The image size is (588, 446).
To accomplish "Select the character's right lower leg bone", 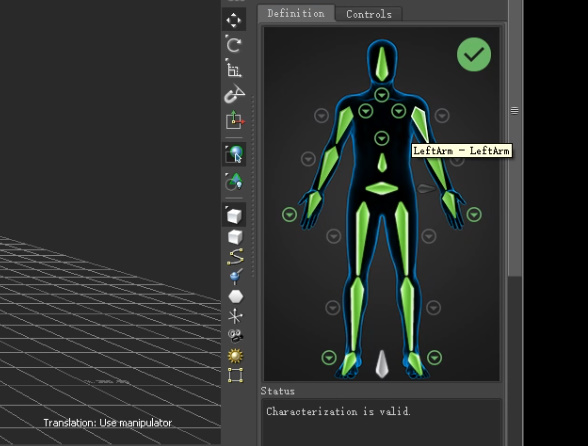I will (x=357, y=314).
